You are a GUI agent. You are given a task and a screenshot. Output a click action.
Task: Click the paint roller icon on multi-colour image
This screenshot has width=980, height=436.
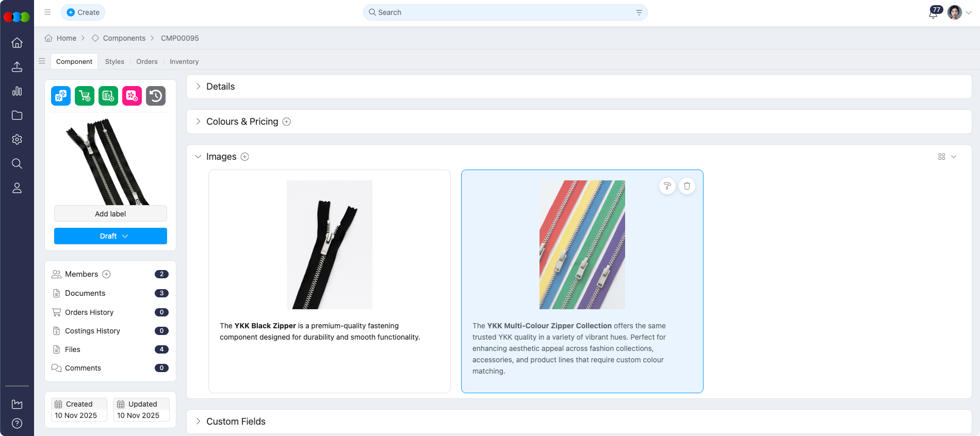point(667,186)
